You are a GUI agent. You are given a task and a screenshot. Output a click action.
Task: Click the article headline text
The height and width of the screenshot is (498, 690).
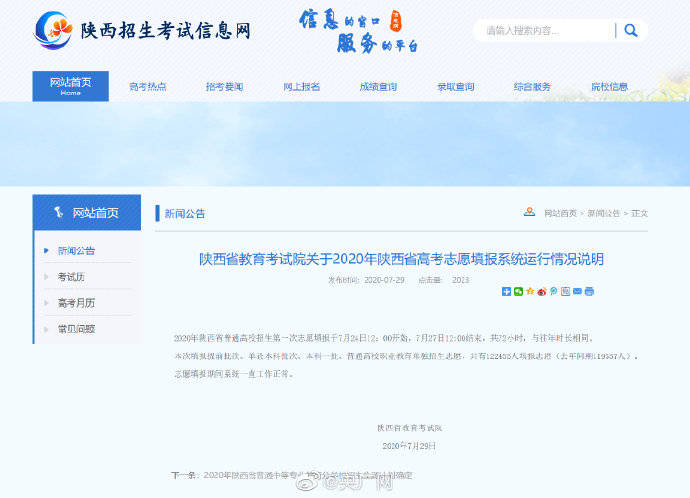coord(401,259)
